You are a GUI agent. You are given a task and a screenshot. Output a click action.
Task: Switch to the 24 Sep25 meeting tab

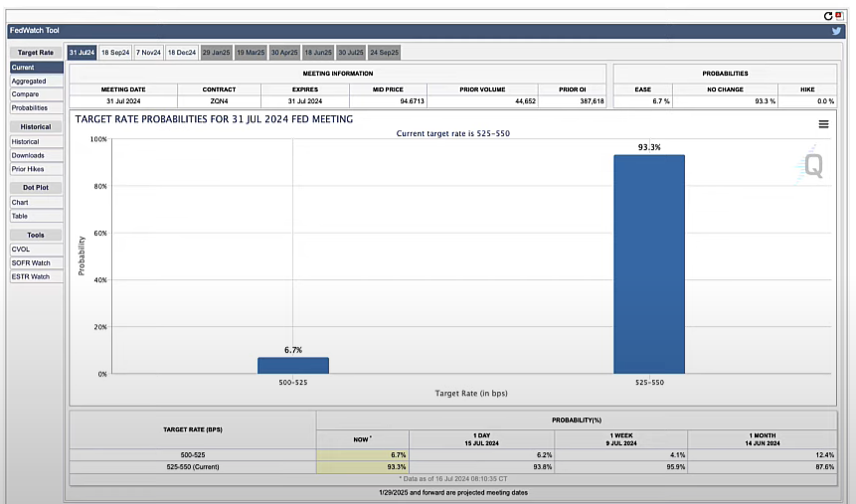point(384,52)
